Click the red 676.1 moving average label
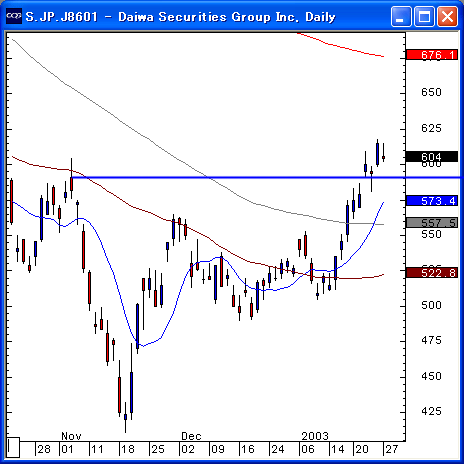The image size is (464, 464). tap(432, 55)
